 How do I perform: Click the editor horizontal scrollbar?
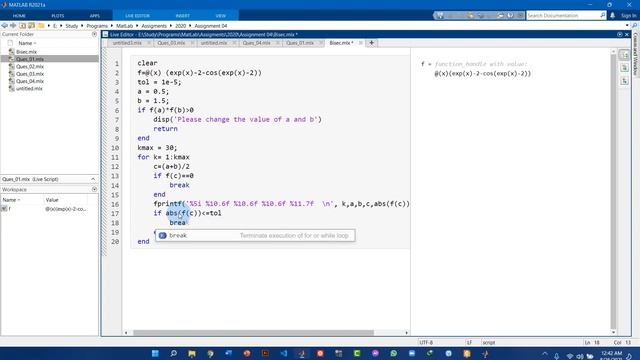(x=253, y=333)
